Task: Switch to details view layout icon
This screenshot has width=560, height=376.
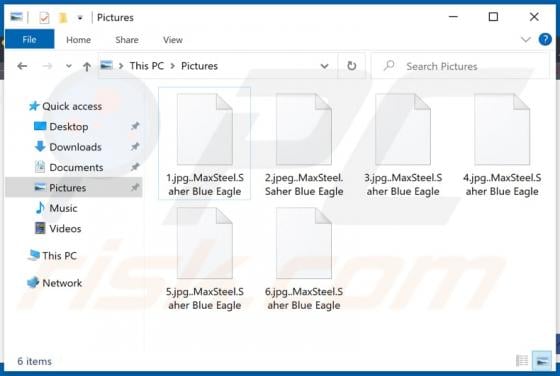Action: coord(522,361)
